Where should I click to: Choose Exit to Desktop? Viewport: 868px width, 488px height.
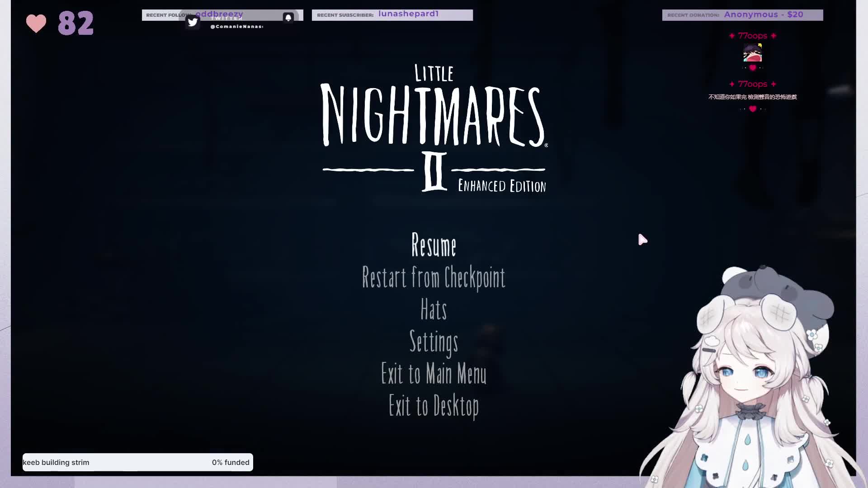[434, 406]
